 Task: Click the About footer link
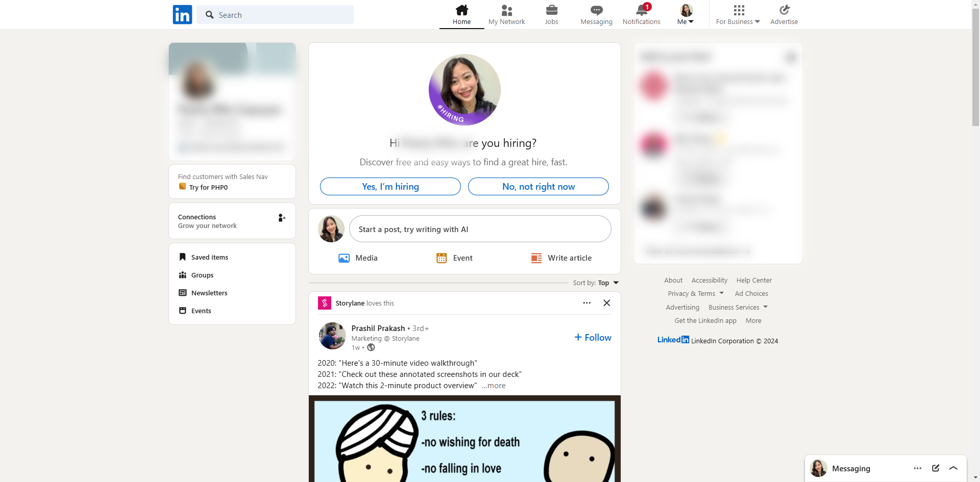point(673,281)
